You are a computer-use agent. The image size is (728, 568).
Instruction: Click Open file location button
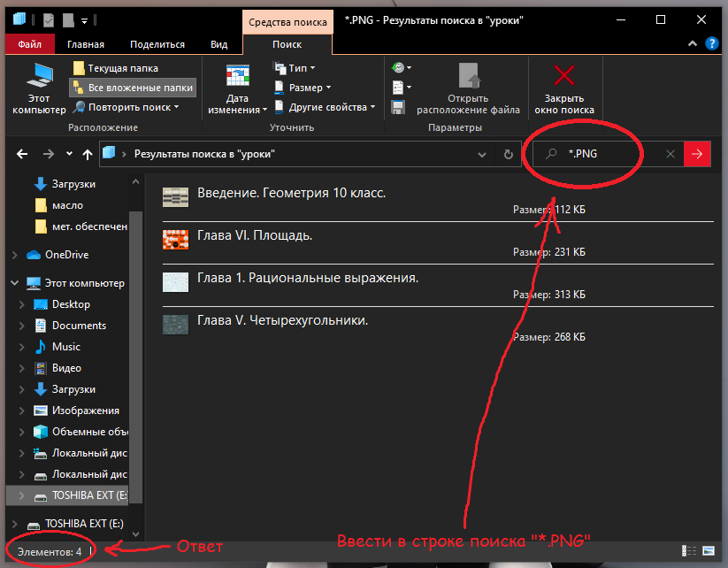pyautogui.click(x=468, y=88)
